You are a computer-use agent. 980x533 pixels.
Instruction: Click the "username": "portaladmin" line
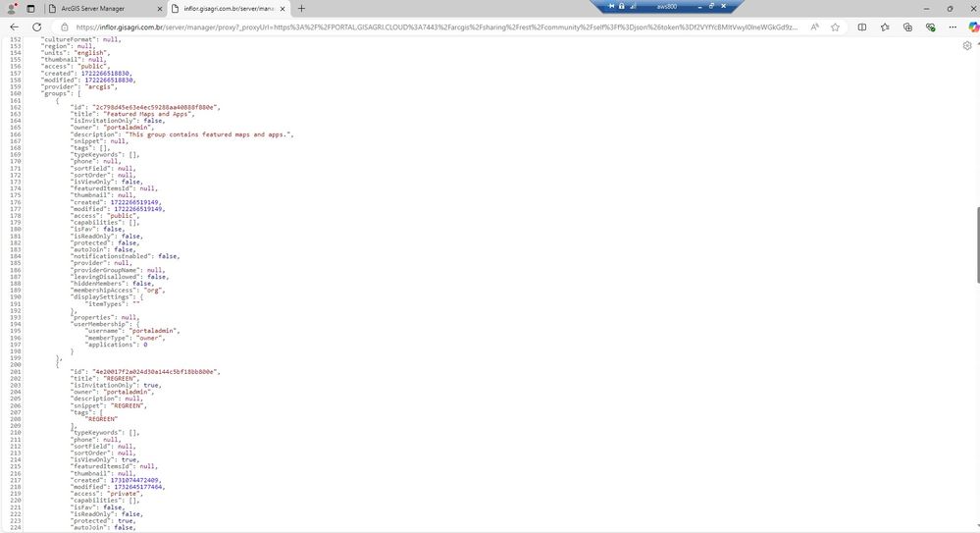point(132,331)
